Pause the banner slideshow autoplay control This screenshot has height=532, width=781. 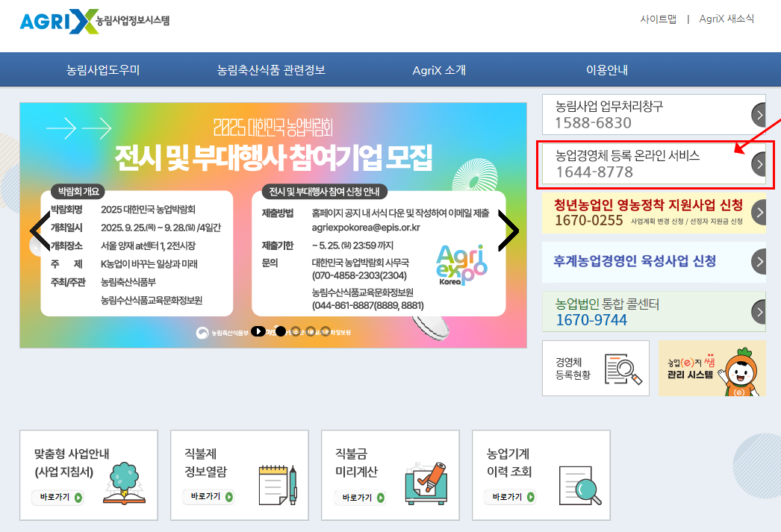click(x=258, y=332)
